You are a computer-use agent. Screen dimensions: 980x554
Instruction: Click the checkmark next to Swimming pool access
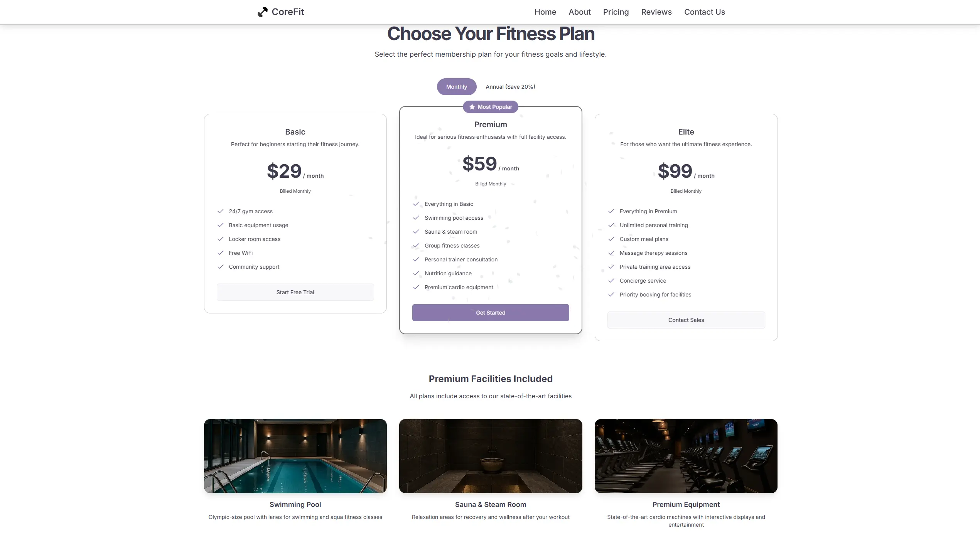pyautogui.click(x=416, y=218)
